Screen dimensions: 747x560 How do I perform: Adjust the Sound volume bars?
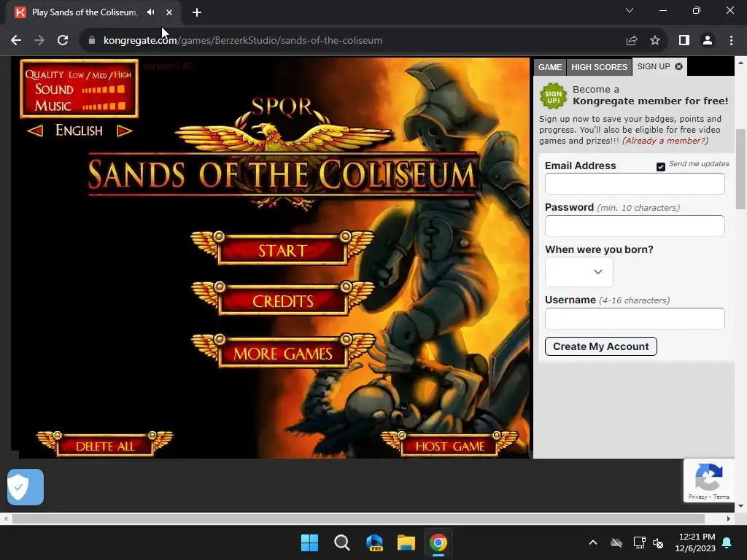coord(104,90)
